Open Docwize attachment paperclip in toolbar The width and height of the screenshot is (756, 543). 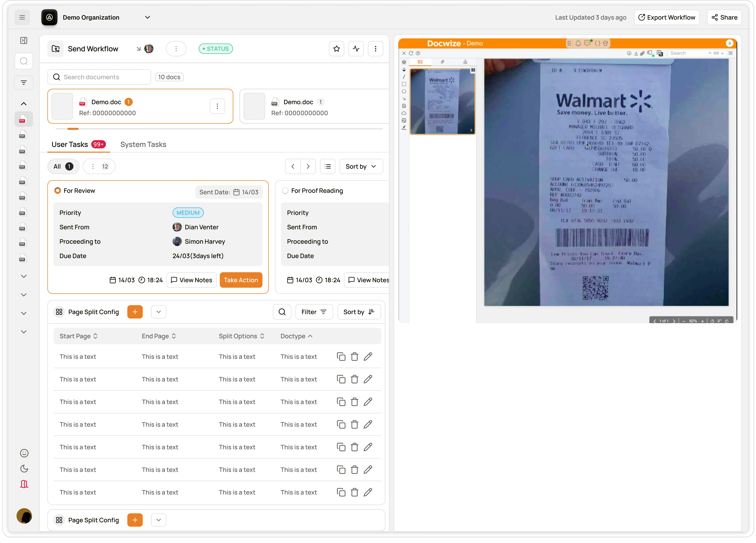[x=642, y=53]
